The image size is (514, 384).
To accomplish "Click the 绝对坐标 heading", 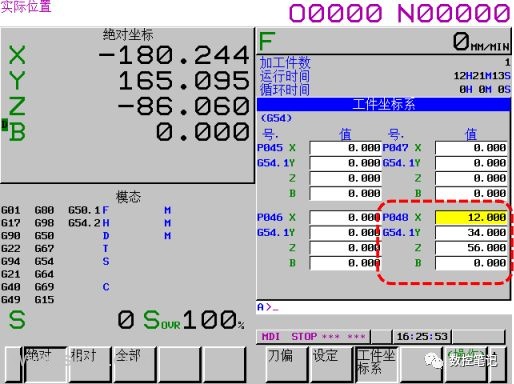I will click(x=128, y=34).
